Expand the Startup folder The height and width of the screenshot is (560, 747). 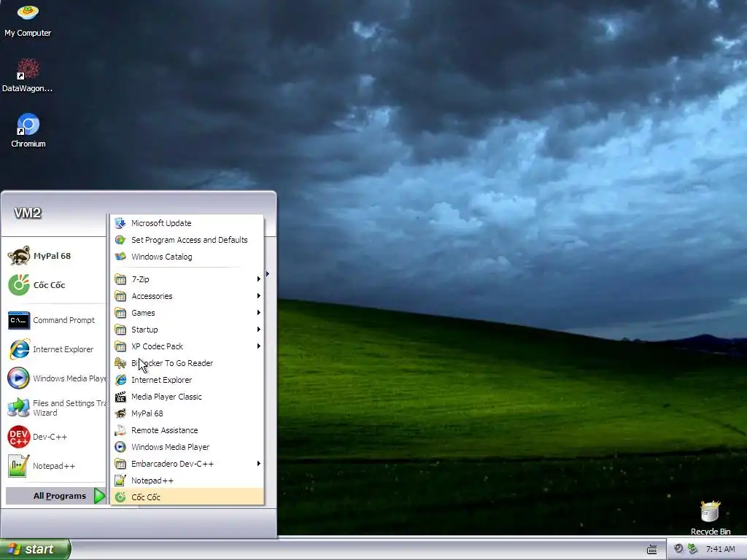click(x=187, y=329)
